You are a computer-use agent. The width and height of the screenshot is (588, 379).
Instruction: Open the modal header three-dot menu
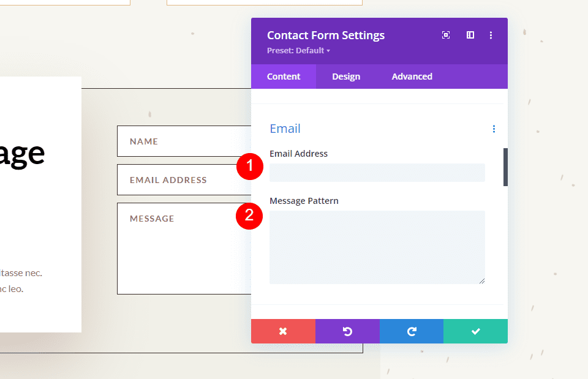tap(491, 35)
